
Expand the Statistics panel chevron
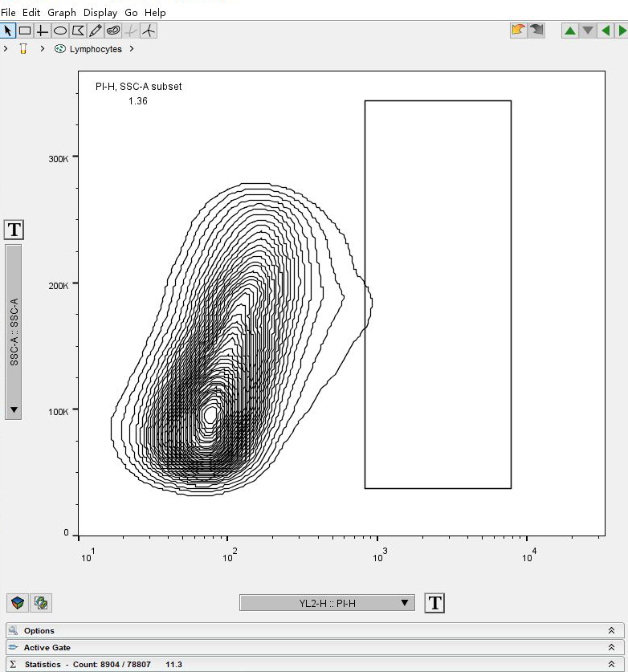click(611, 664)
